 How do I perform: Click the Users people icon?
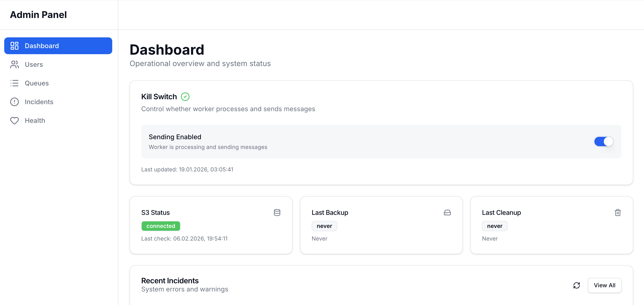point(14,64)
